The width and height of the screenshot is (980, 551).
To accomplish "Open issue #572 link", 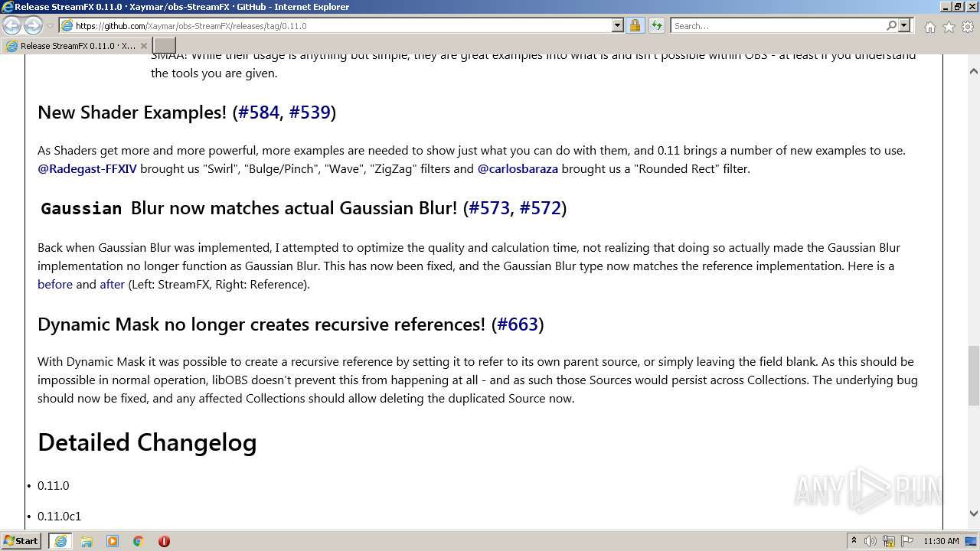I will click(x=541, y=208).
